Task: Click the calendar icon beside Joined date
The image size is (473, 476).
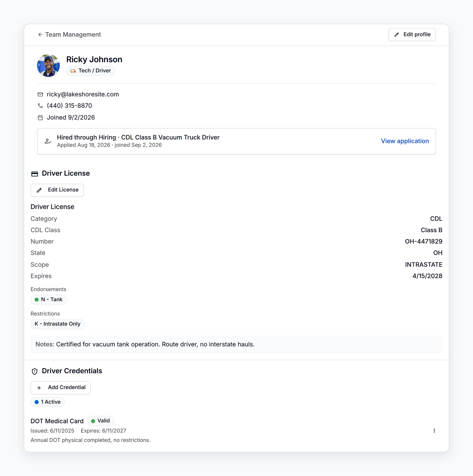Action: [x=40, y=118]
